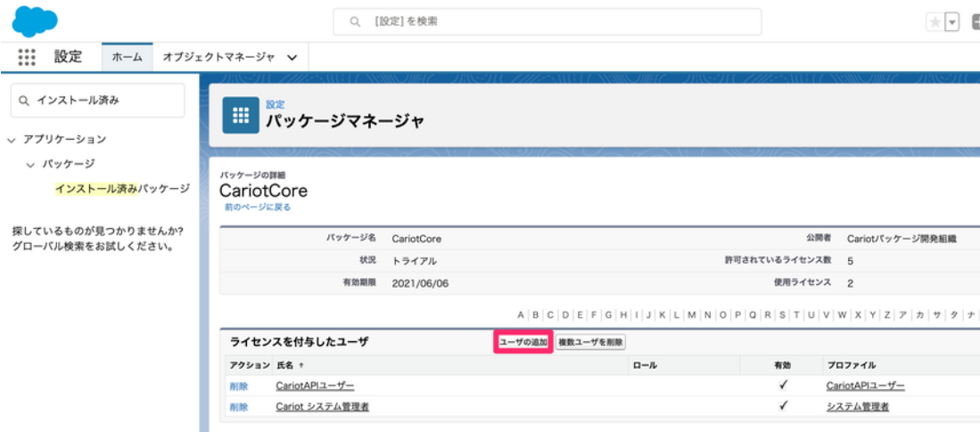The width and height of the screenshot is (980, 432).
Task: Filter users by letter G
Action: pyautogui.click(x=608, y=314)
